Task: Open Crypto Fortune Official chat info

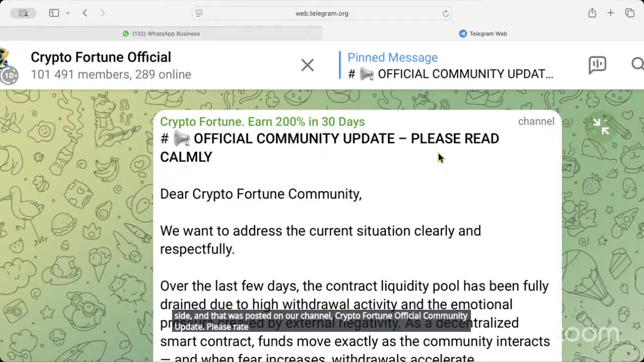Action: click(111, 65)
